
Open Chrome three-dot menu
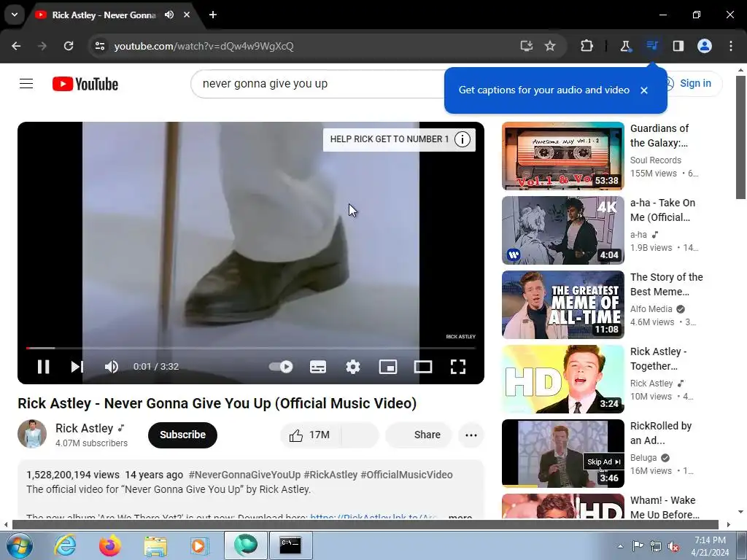click(731, 46)
